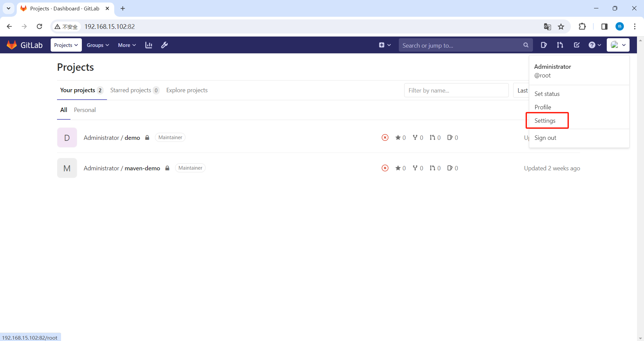Viewport: 644px width, 341px height.
Task: Open the Todos checkmark icon
Action: tap(577, 45)
